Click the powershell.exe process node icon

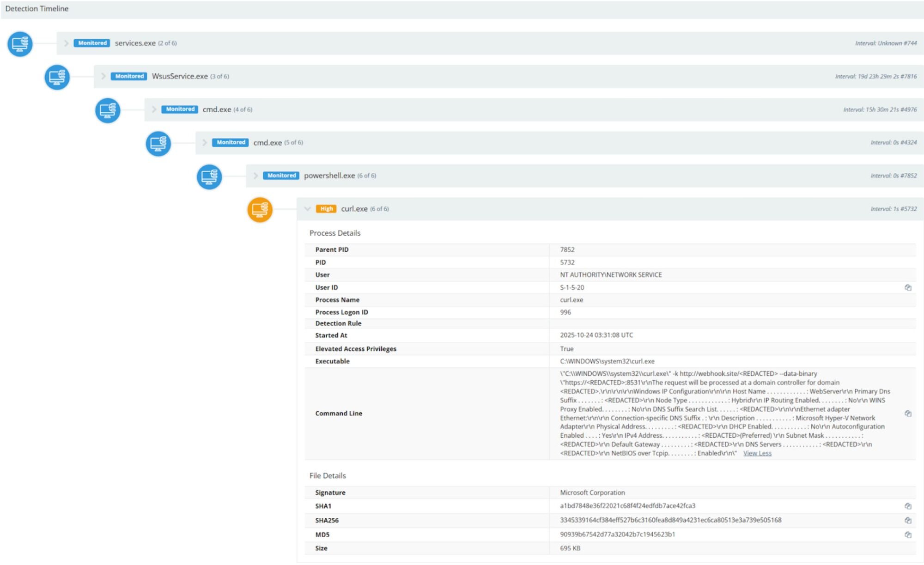209,176
